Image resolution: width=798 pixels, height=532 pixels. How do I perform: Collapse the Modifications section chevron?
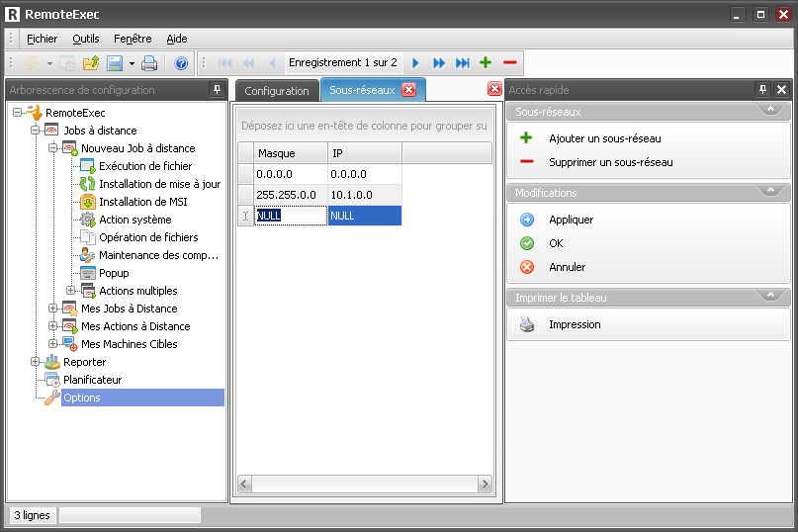click(x=770, y=191)
